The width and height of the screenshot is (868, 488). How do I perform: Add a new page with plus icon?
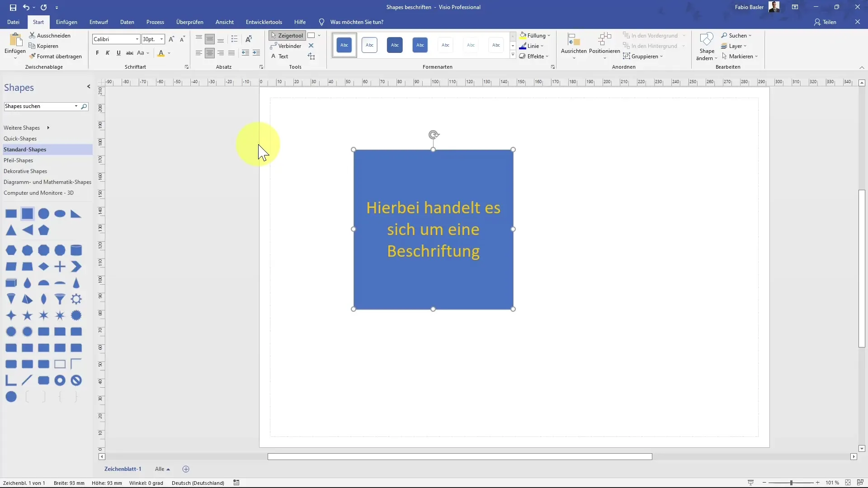click(186, 469)
